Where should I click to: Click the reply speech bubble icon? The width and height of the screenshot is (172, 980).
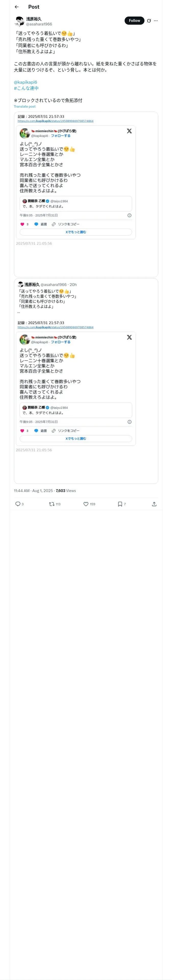tap(18, 504)
